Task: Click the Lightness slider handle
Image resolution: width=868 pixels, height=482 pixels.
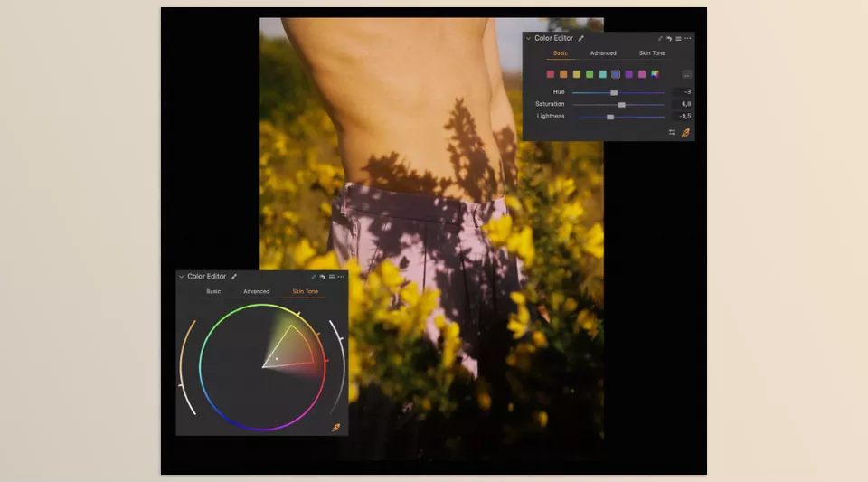Action: (x=610, y=117)
